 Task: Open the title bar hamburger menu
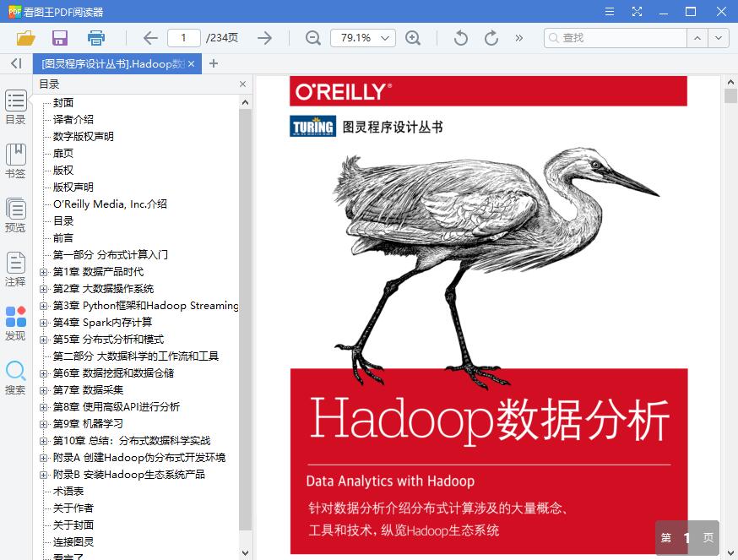pos(610,11)
